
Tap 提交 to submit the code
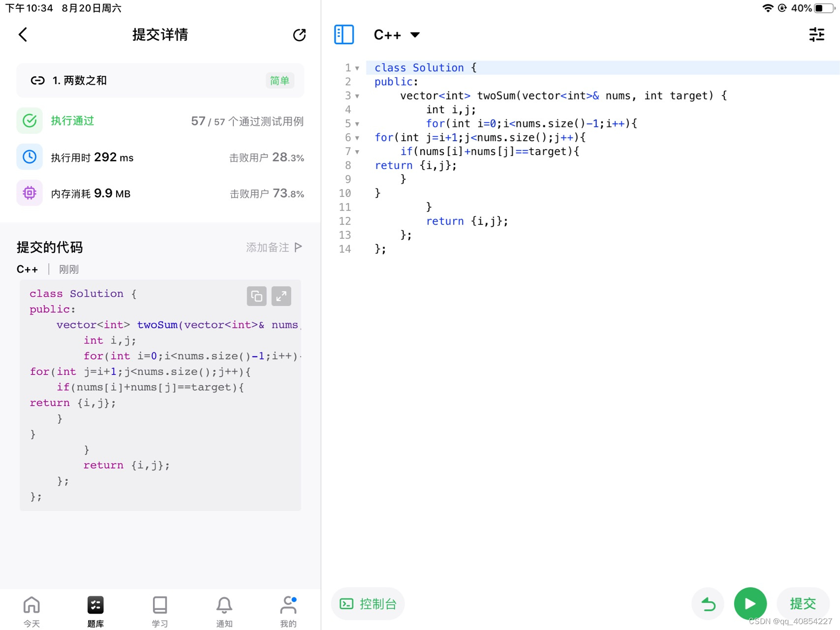click(803, 603)
